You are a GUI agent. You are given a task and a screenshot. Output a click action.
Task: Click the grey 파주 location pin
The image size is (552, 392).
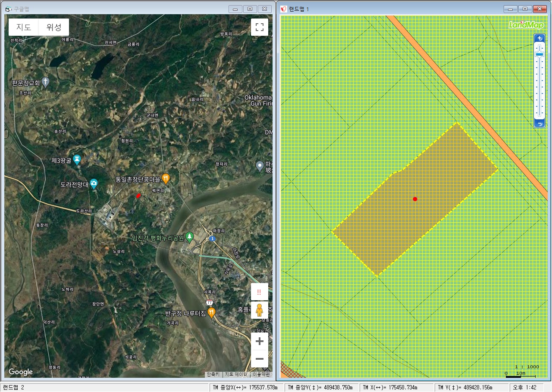click(x=260, y=165)
